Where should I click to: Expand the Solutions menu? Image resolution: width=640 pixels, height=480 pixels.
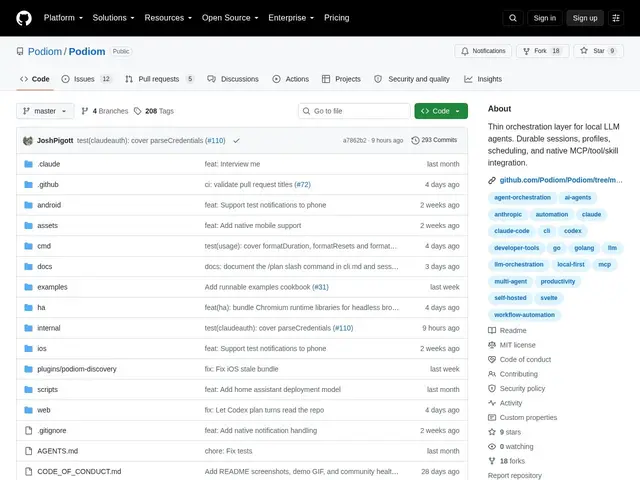point(113,18)
